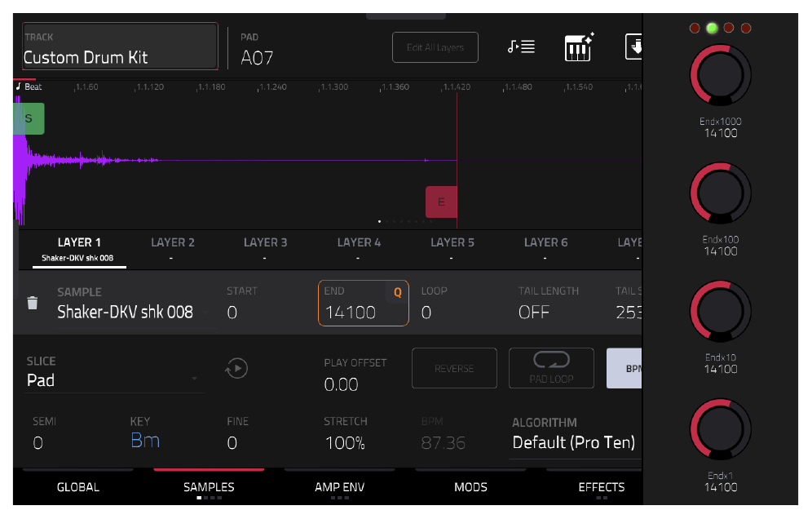Switch to the Layer 1 tab
Screen dimensions: 812x519
point(79,250)
